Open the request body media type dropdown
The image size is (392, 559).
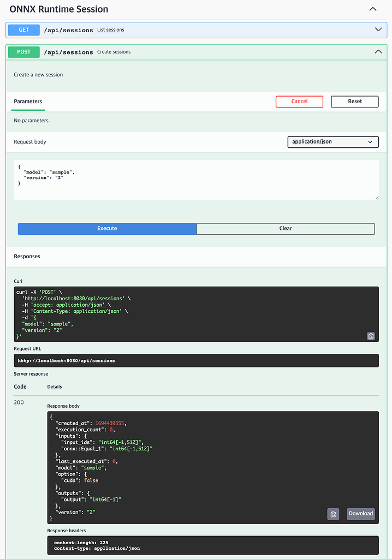(333, 141)
